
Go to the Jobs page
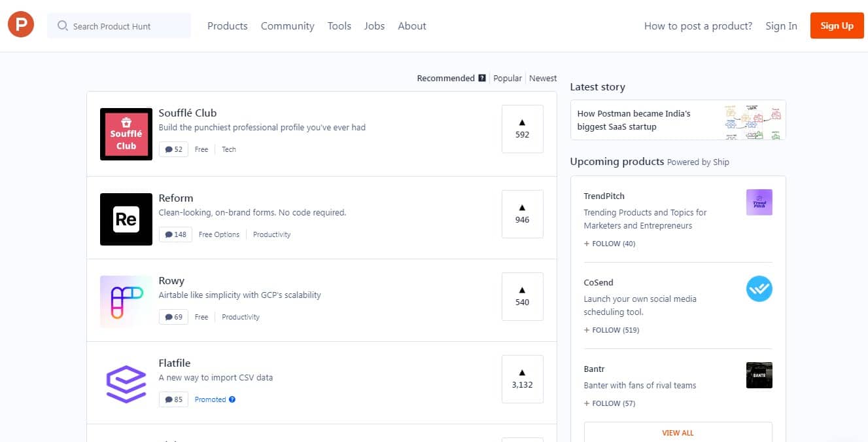click(x=374, y=26)
